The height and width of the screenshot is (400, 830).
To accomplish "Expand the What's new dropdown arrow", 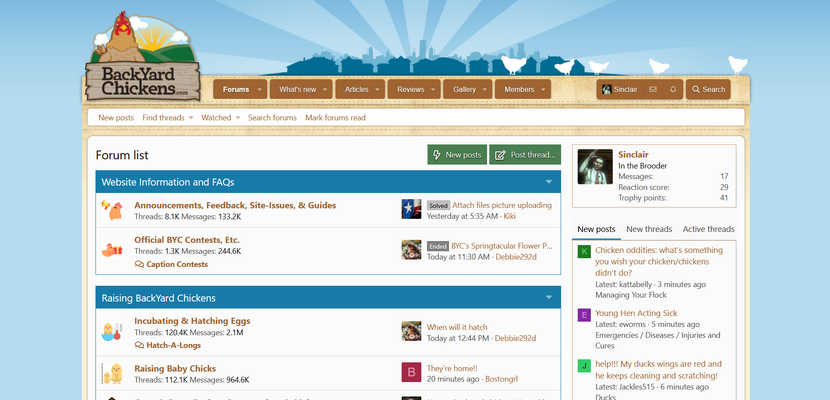I will coord(325,89).
